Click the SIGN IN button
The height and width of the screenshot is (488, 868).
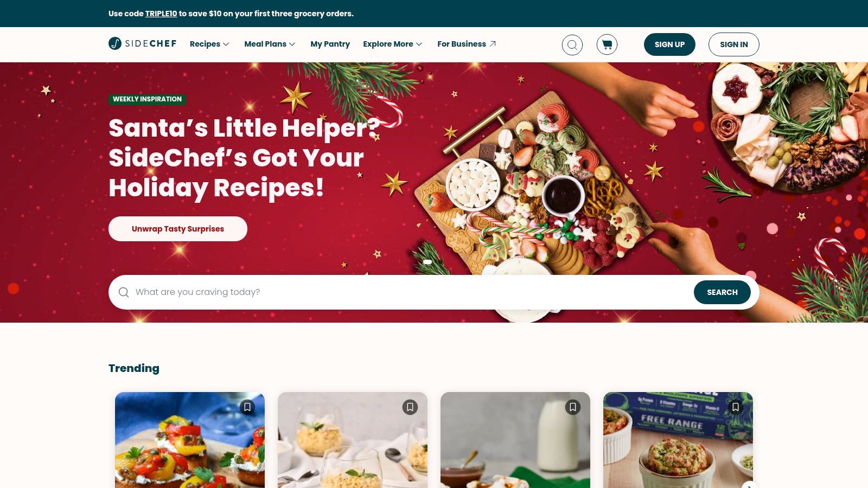733,44
